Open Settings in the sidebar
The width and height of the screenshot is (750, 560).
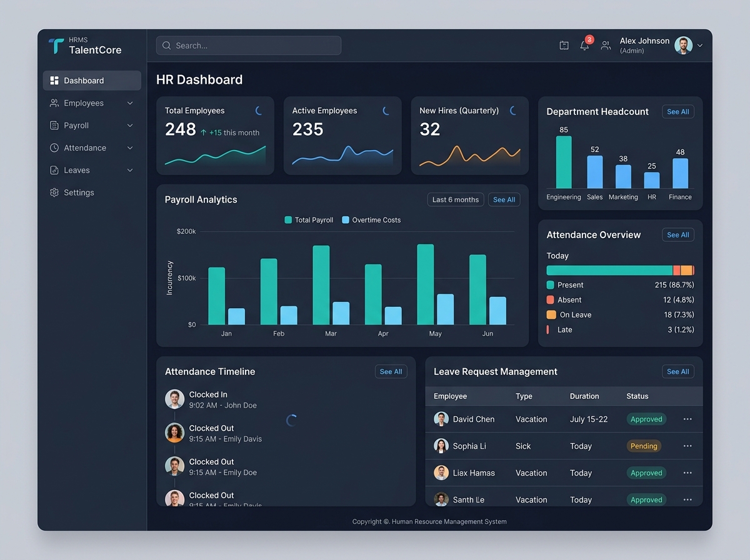92,192
